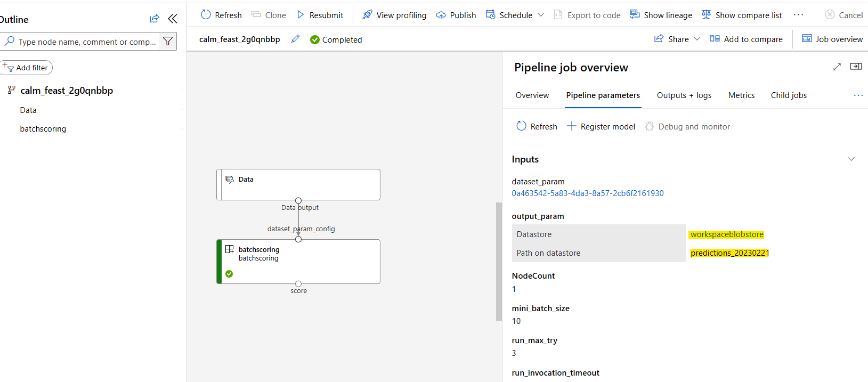
Task: Select batchscoring in the Outline tree
Action: [43, 128]
